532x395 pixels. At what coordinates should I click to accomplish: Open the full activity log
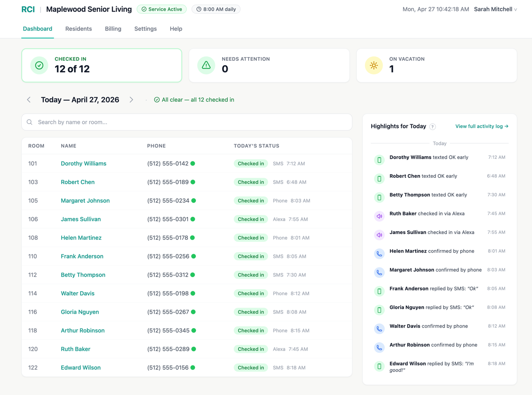[x=481, y=126]
